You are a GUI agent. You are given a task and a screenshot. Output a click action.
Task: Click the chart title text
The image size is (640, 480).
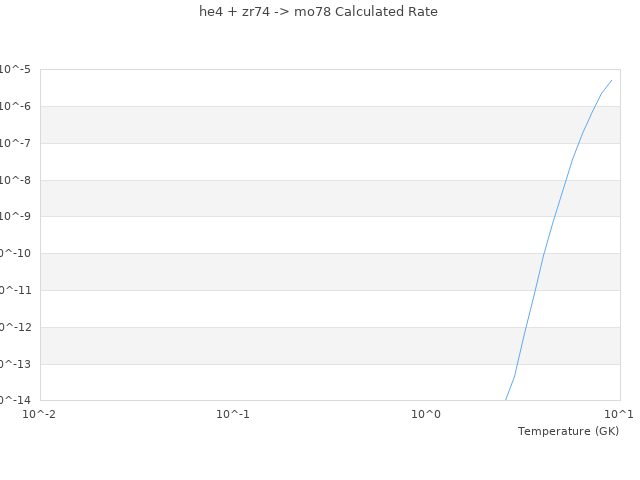[x=318, y=11]
